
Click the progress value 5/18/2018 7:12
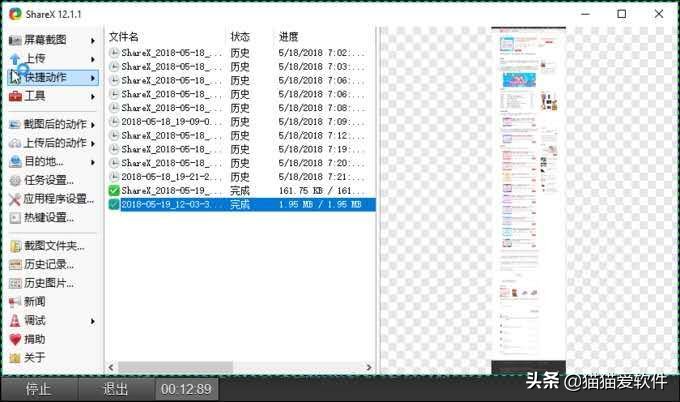point(321,136)
